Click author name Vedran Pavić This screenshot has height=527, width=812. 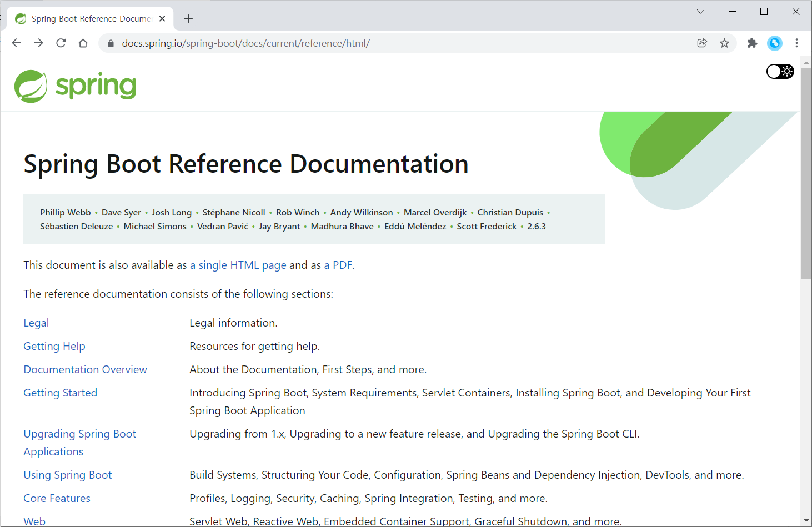pyautogui.click(x=223, y=227)
